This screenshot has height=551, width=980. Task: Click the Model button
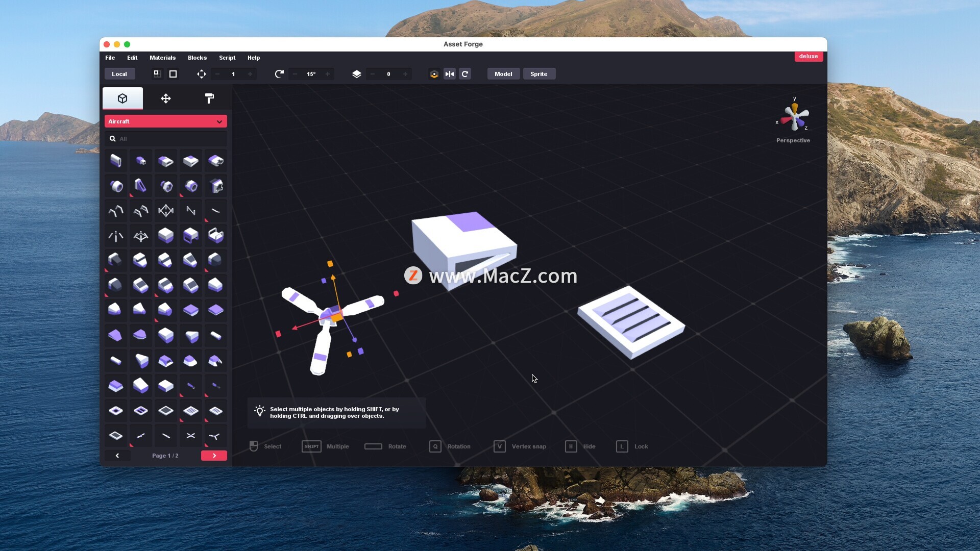pyautogui.click(x=503, y=74)
